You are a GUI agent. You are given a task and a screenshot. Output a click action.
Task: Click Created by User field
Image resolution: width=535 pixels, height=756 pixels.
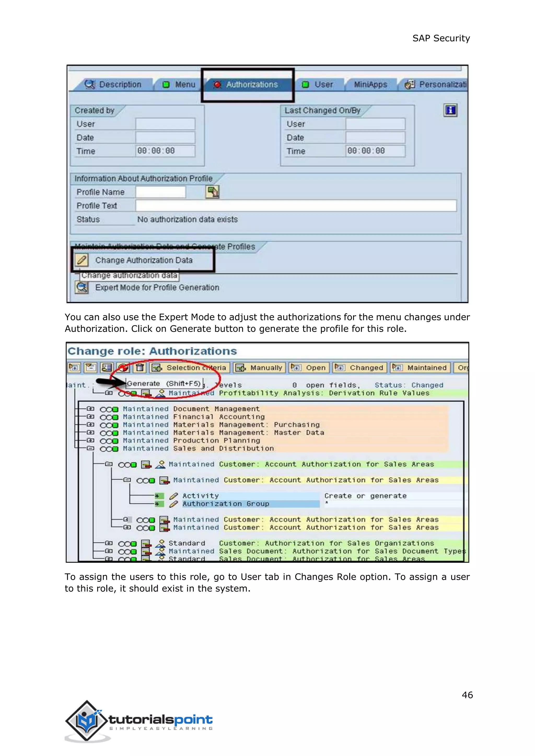click(x=165, y=124)
